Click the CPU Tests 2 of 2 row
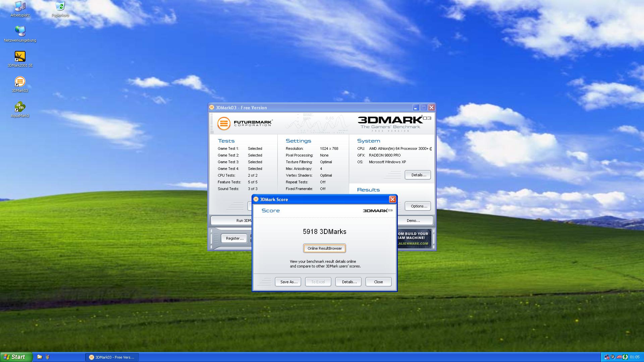The width and height of the screenshot is (644, 362). click(238, 175)
